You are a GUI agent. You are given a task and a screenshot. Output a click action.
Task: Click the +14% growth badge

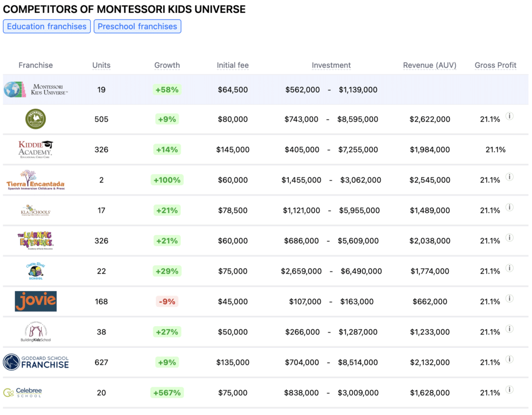(x=167, y=149)
